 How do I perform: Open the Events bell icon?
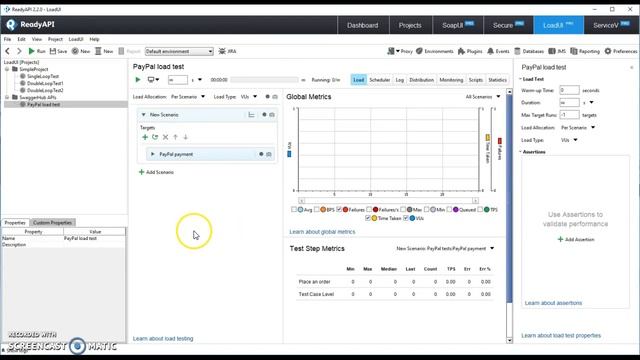(x=491, y=51)
